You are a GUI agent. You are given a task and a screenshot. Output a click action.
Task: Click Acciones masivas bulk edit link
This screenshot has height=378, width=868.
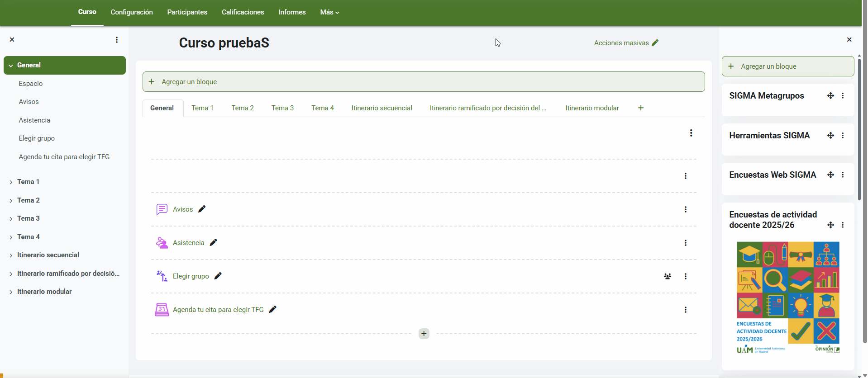tap(626, 43)
